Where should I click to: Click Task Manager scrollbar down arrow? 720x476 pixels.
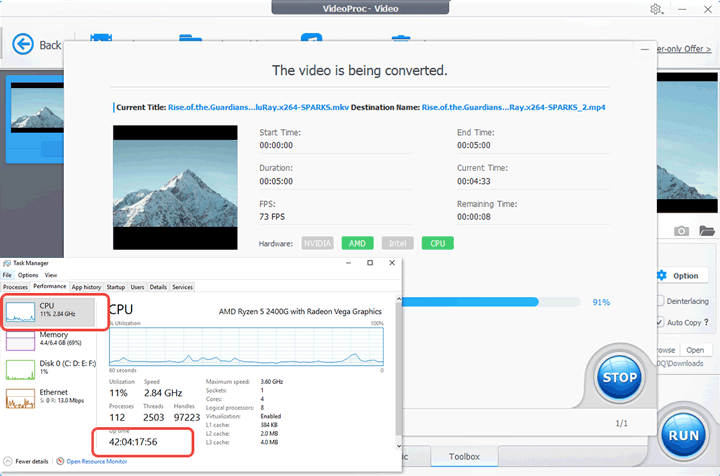point(399,445)
